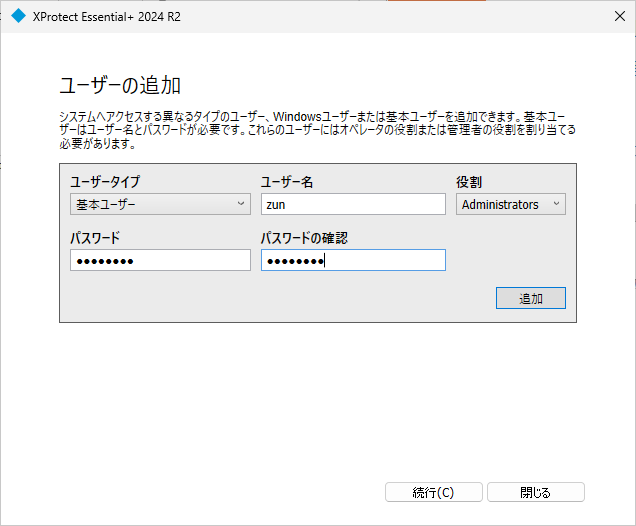Image resolution: width=636 pixels, height=526 pixels.
Task: Click the ユーザー名 label
Action: pyautogui.click(x=286, y=182)
